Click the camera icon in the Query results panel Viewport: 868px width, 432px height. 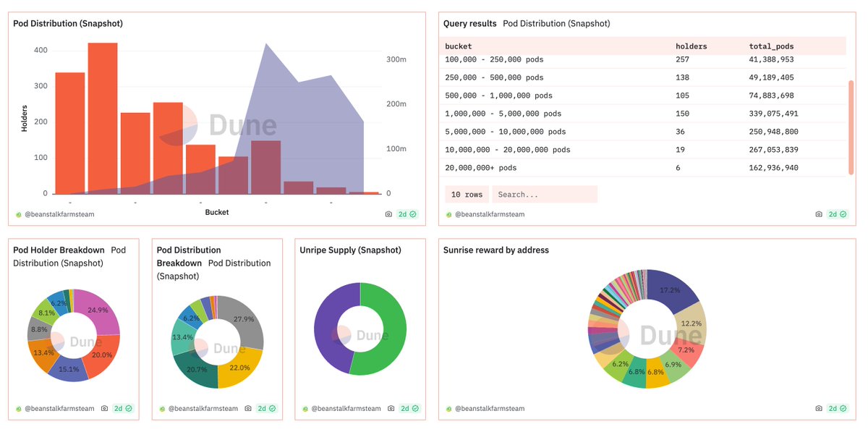[x=819, y=214]
